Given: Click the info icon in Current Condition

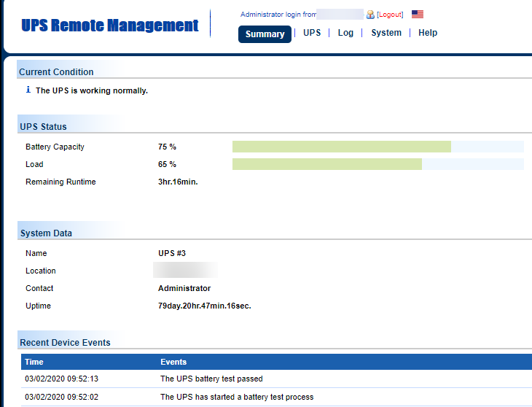Looking at the screenshot, I should pyautogui.click(x=28, y=90).
